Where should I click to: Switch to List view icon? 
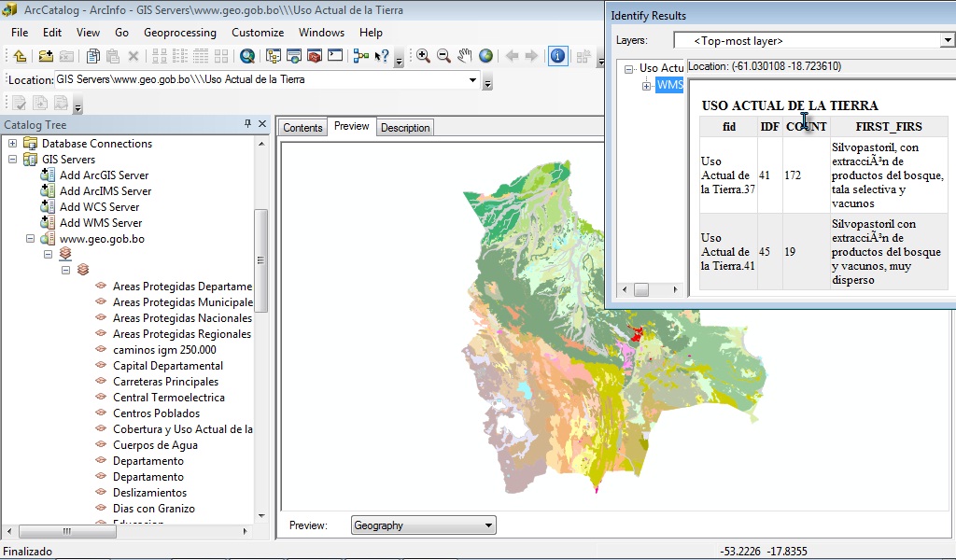(x=180, y=56)
